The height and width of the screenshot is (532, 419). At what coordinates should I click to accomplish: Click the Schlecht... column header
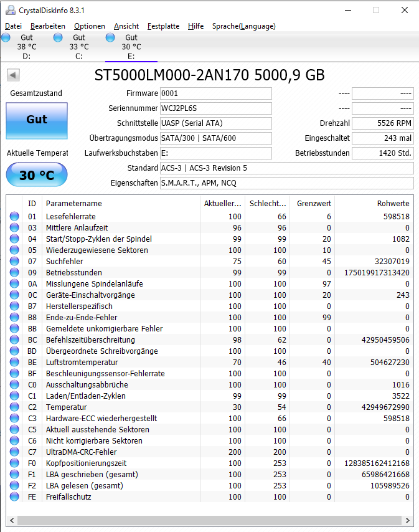[268, 203]
